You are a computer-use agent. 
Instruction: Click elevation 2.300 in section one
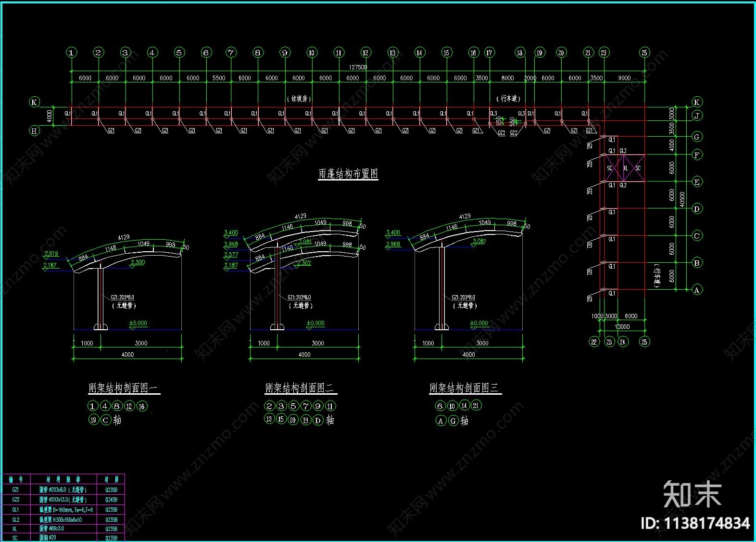[x=138, y=262]
